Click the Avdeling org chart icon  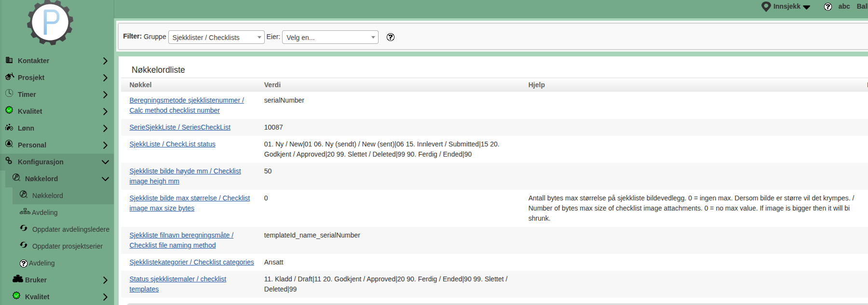coord(25,212)
